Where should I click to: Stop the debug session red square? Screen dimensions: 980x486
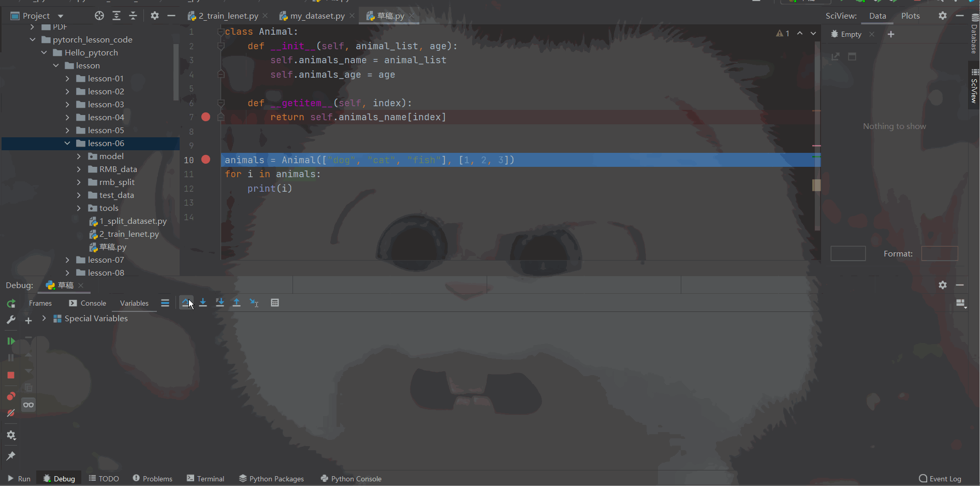(11, 375)
